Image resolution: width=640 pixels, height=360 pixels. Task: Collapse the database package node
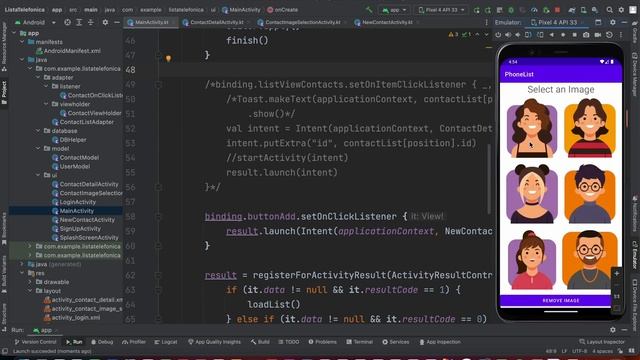[x=38, y=131]
